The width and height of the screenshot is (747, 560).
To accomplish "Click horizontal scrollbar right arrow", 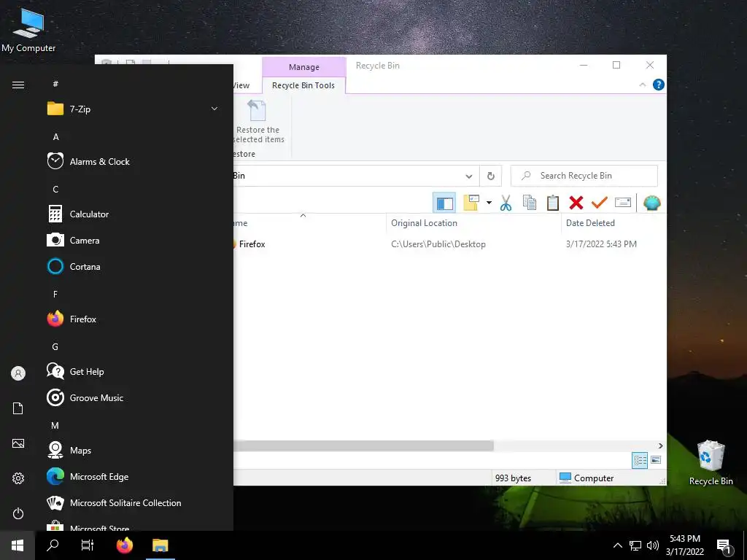I will point(660,446).
